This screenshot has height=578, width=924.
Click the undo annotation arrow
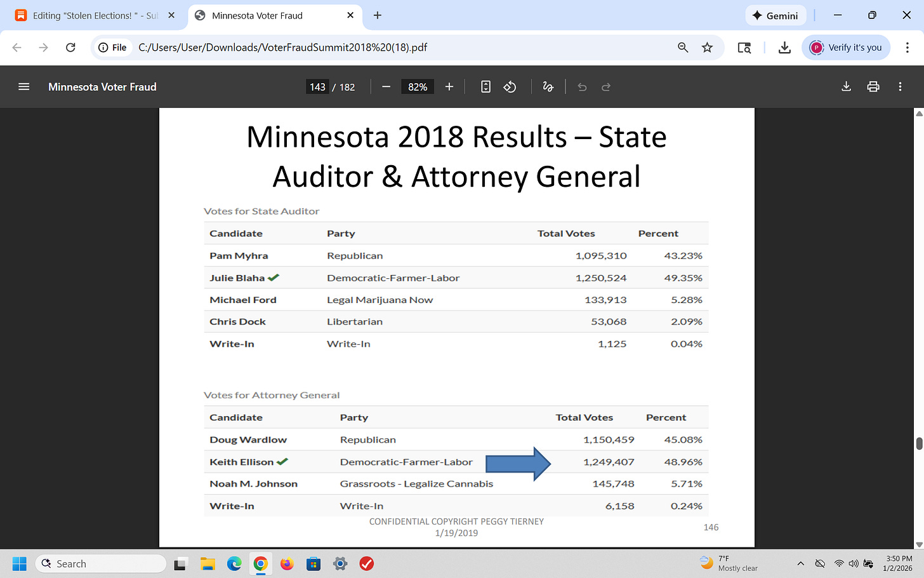point(582,87)
